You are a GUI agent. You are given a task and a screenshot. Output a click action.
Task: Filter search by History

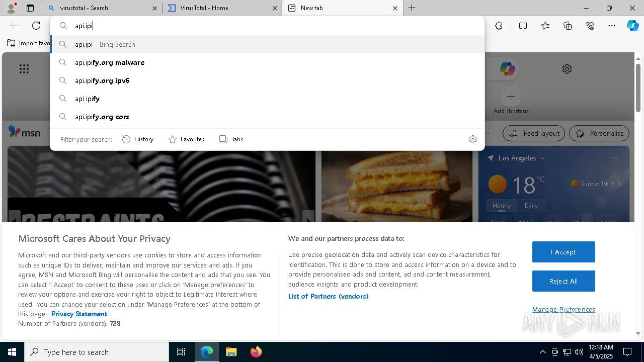pos(138,139)
